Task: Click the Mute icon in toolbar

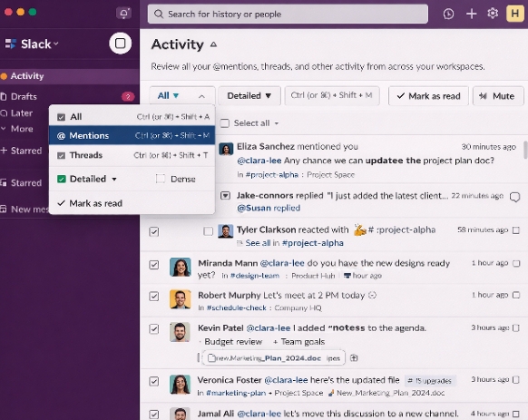Action: pyautogui.click(x=483, y=96)
